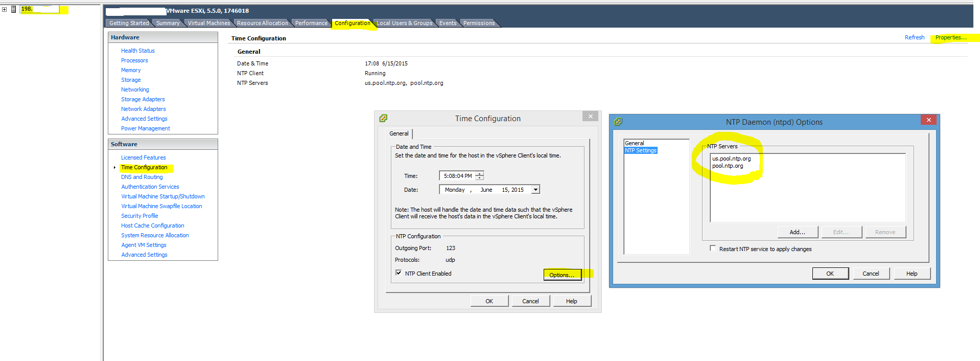Select General in NTP Daemon Options list
Viewport: 980px width, 361px height.
pos(634,143)
